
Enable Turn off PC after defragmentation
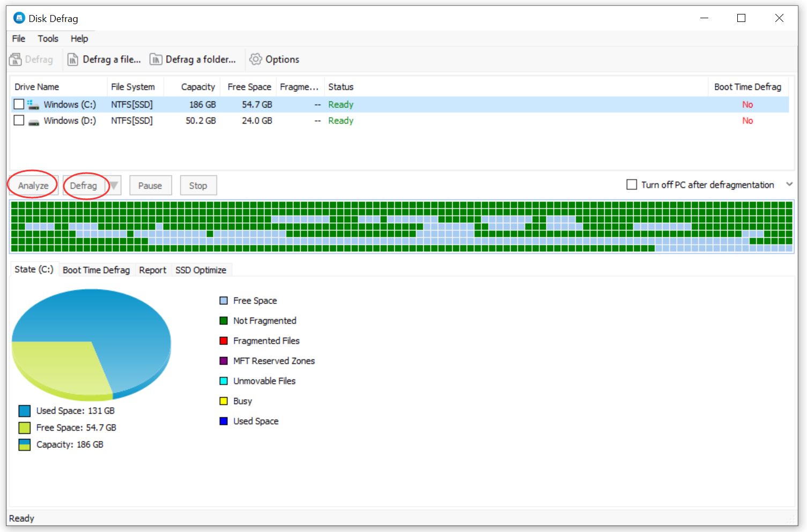pos(632,184)
